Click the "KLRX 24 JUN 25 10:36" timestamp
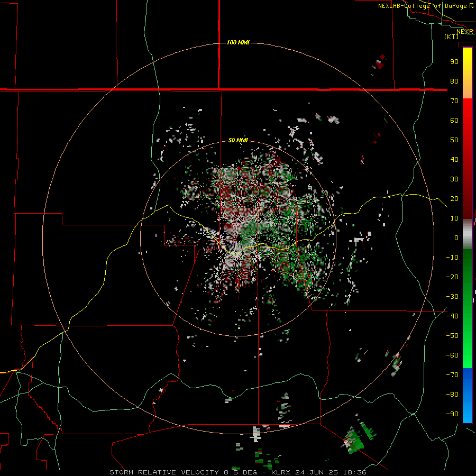The width and height of the screenshot is (476, 476). point(319,472)
